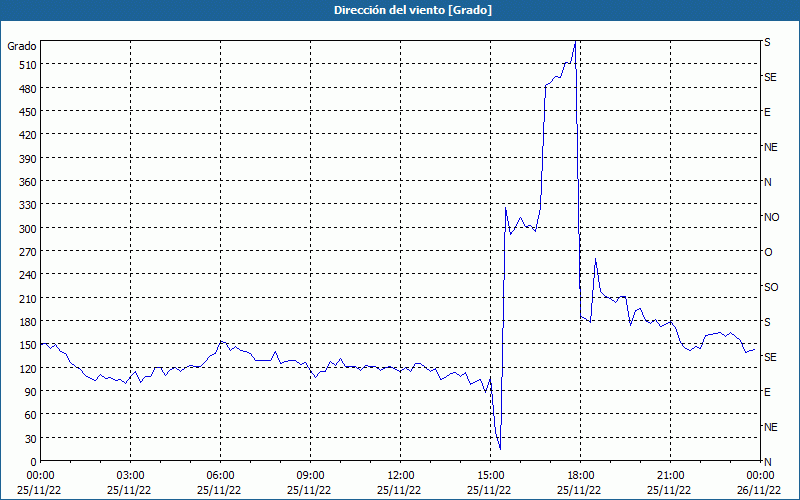Click the wind line's highest peak before 18:00
Image resolution: width=800 pixels, height=500 pixels.
(x=575, y=42)
